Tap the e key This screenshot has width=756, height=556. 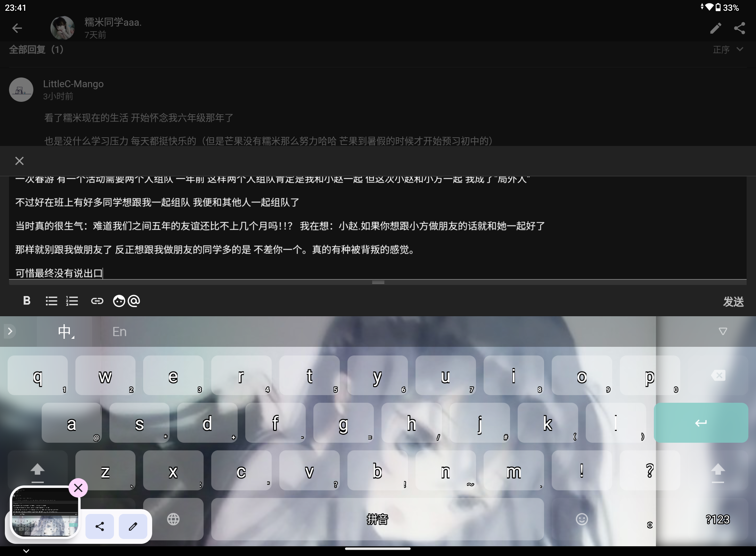[173, 375]
